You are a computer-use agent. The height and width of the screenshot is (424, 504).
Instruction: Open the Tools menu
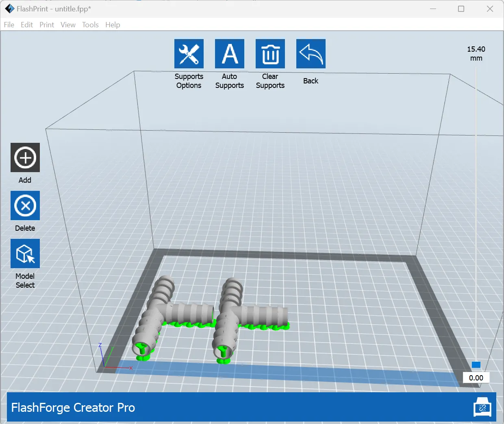coord(90,25)
